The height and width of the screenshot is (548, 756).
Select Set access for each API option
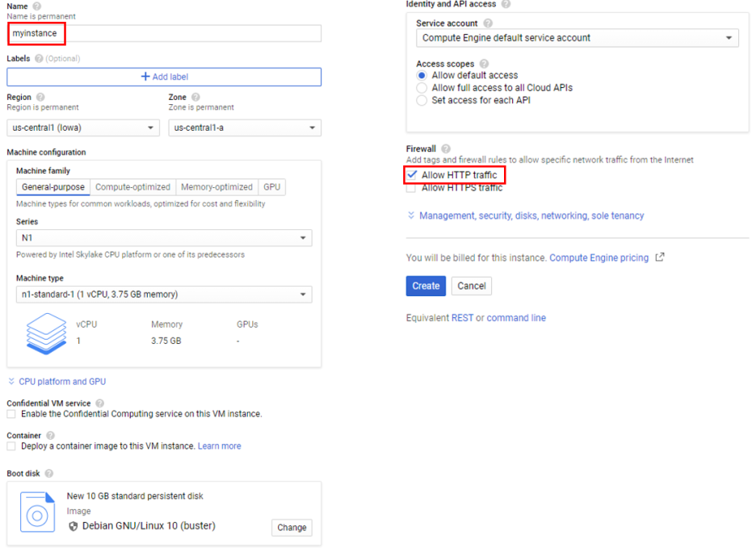pos(422,100)
